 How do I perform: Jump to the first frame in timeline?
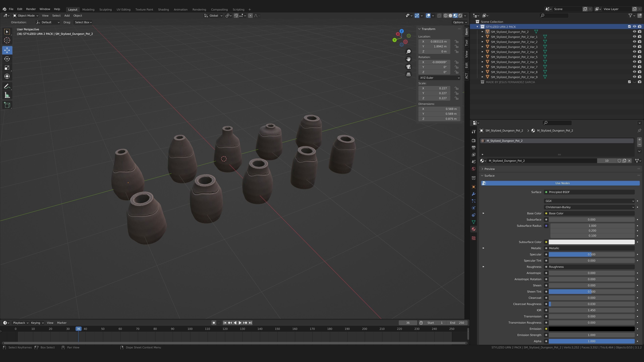point(225,323)
